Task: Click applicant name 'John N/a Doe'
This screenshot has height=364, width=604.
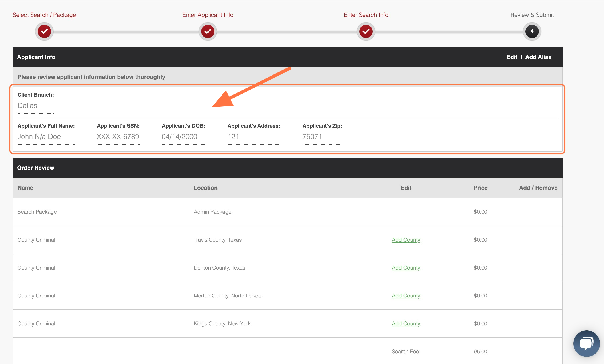Action: (39, 136)
